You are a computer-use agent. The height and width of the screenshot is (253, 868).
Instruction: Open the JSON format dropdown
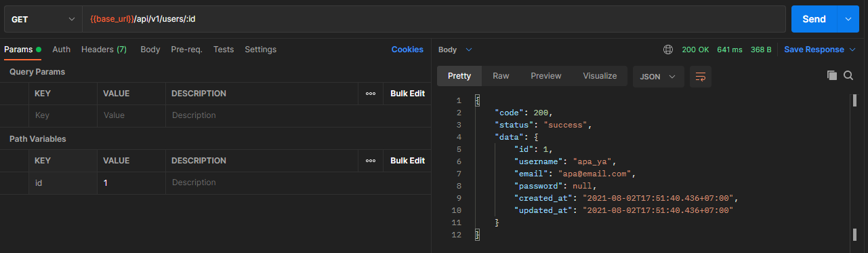click(x=658, y=76)
